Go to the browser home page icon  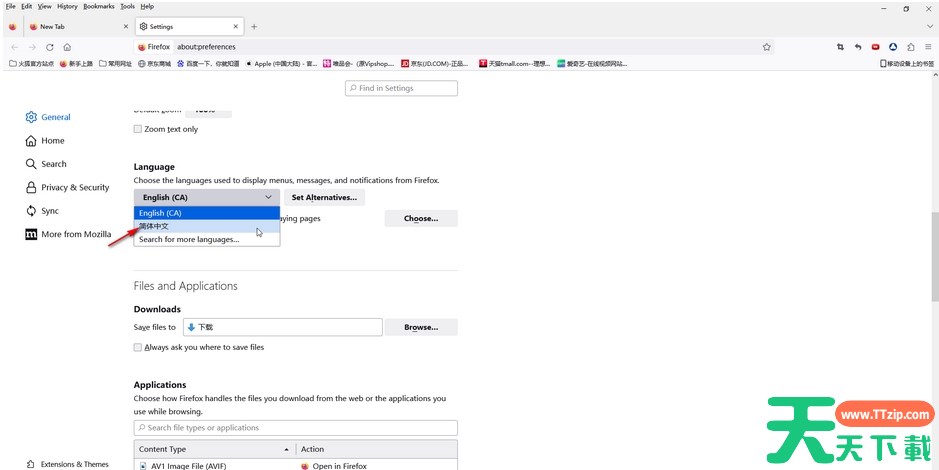click(x=67, y=47)
